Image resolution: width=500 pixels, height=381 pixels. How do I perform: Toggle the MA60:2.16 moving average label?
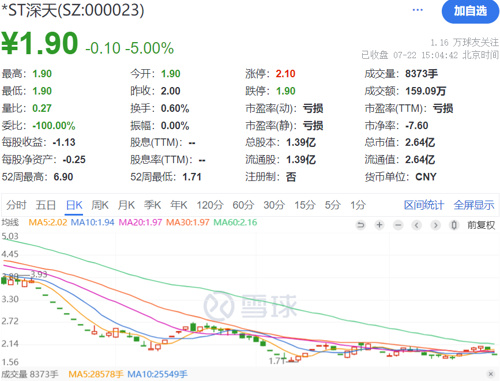[235, 222]
